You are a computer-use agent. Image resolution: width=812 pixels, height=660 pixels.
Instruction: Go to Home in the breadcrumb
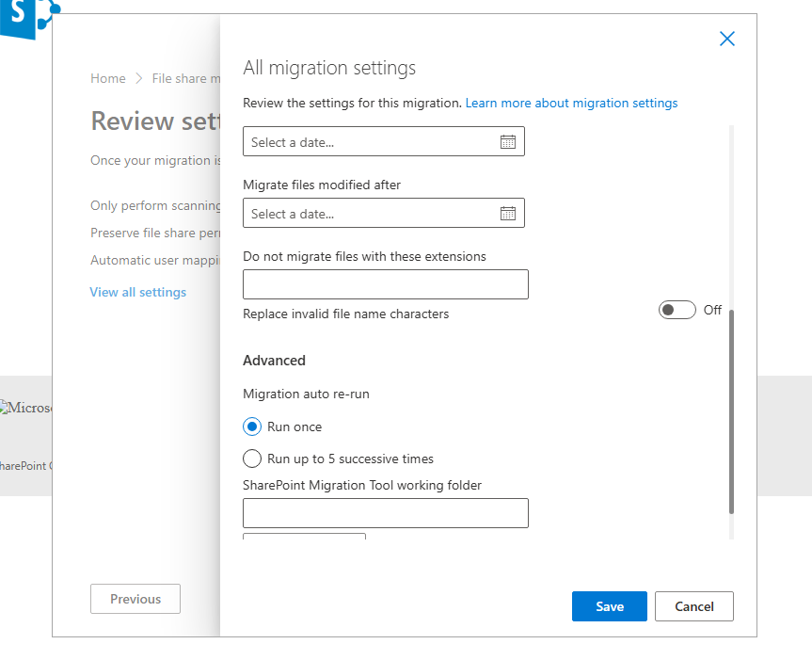[107, 78]
